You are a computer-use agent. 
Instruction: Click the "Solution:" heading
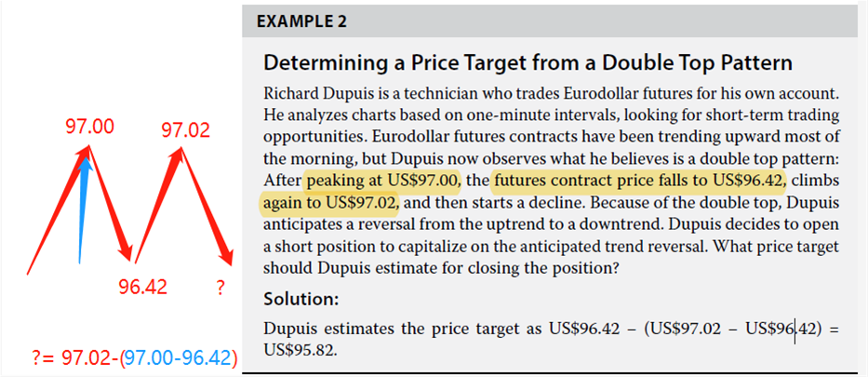coord(300,300)
